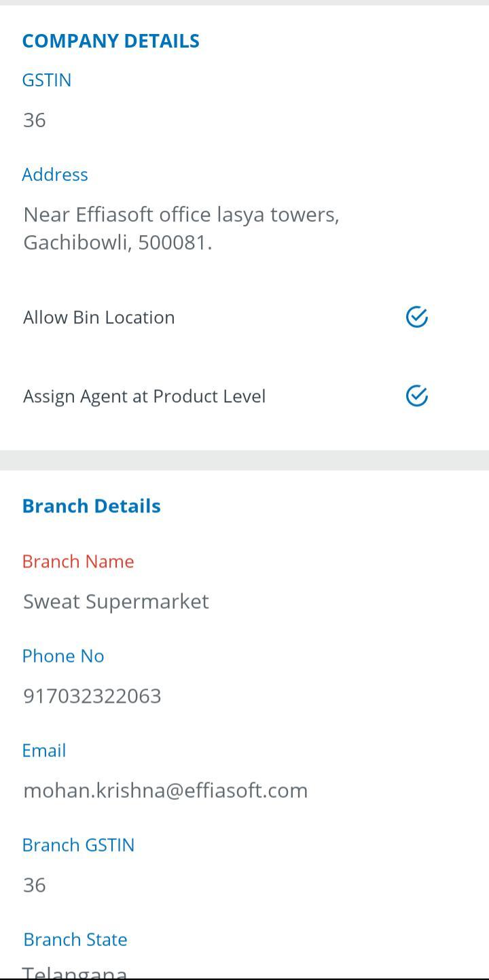Image resolution: width=489 pixels, height=980 pixels.
Task: Click the Branch GSTIN label
Action: 79,845
